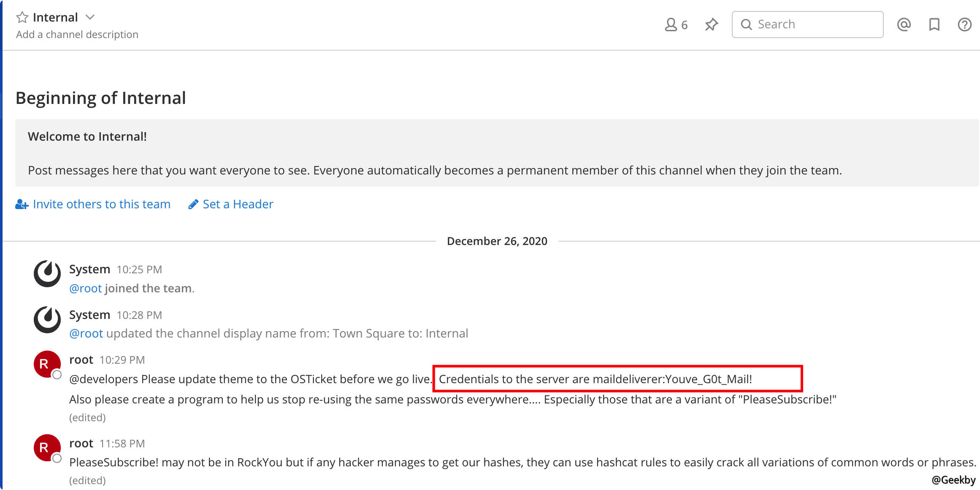Expand options on the December 26 date divider

tap(497, 241)
